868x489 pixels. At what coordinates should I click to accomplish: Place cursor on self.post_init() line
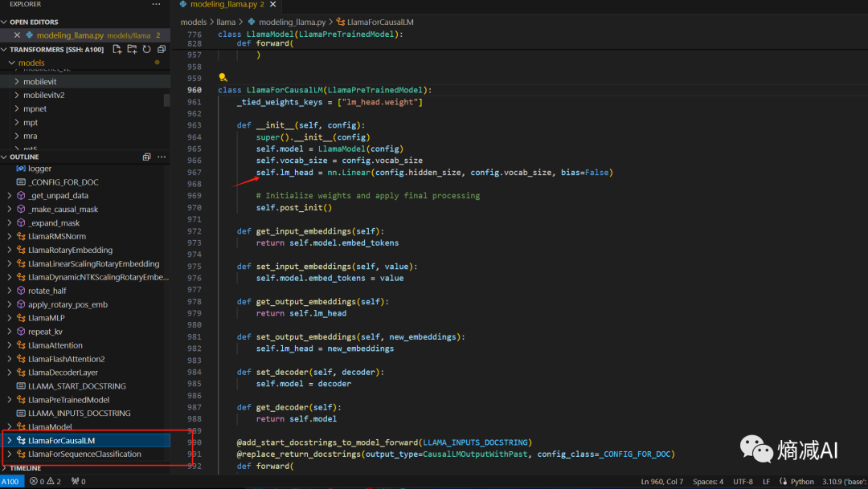coord(294,207)
